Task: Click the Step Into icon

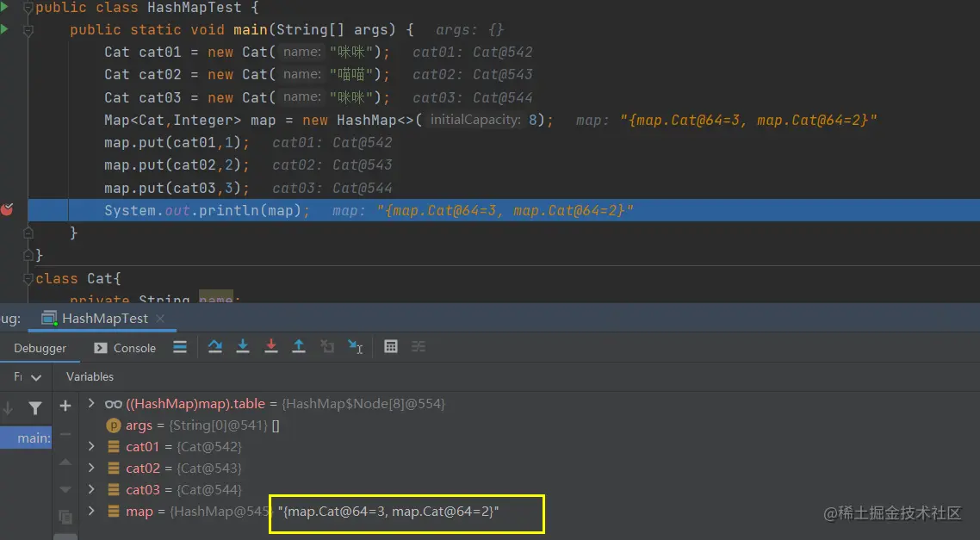Action: coord(243,347)
